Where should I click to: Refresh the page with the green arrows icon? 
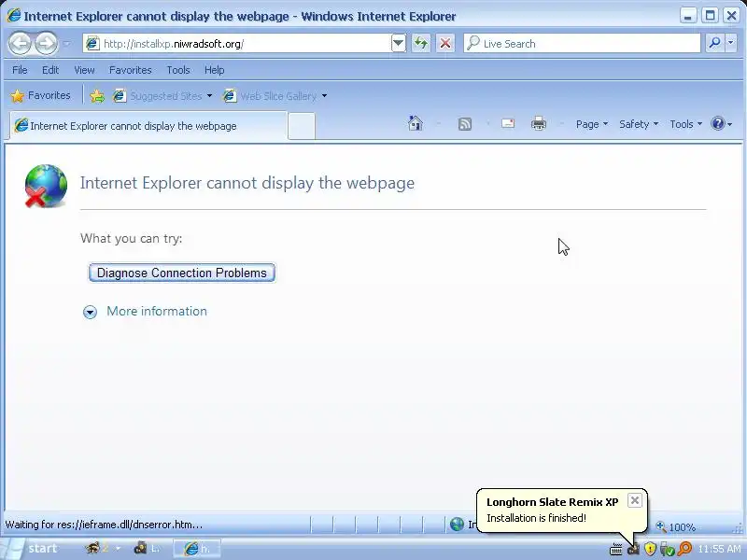[421, 44]
